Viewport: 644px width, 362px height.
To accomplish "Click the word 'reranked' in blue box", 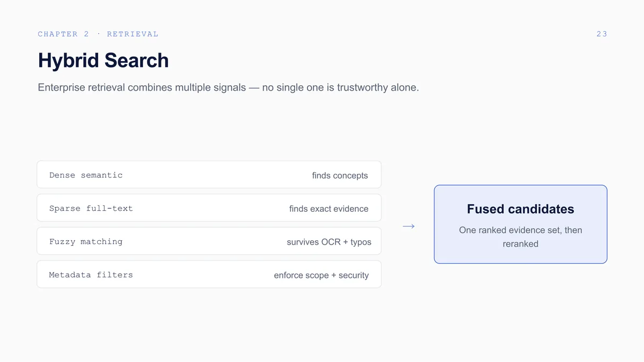I will 521,243.
